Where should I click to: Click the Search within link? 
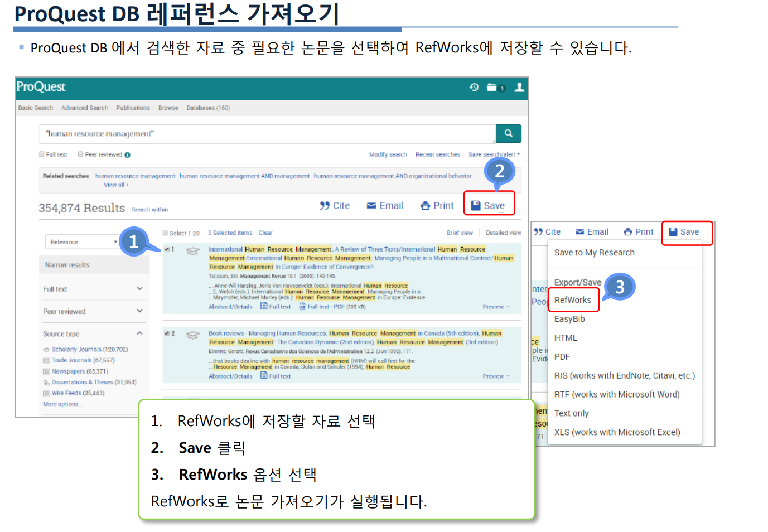[149, 210]
